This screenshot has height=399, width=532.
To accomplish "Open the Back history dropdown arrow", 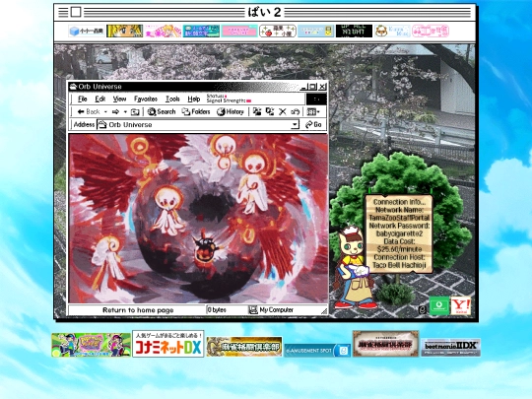I will (x=105, y=111).
